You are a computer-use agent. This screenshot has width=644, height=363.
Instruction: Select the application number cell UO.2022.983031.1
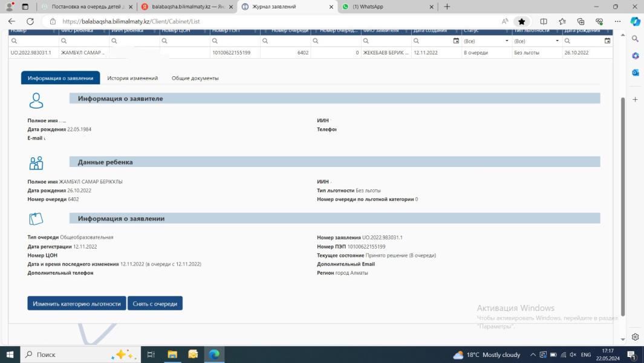(34, 53)
